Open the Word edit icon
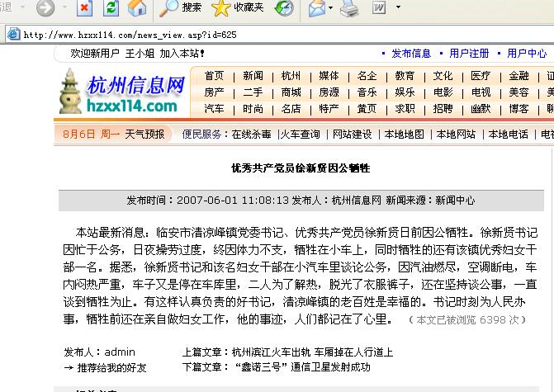Image resolution: width=554 pixels, height=392 pixels. pos(379,7)
